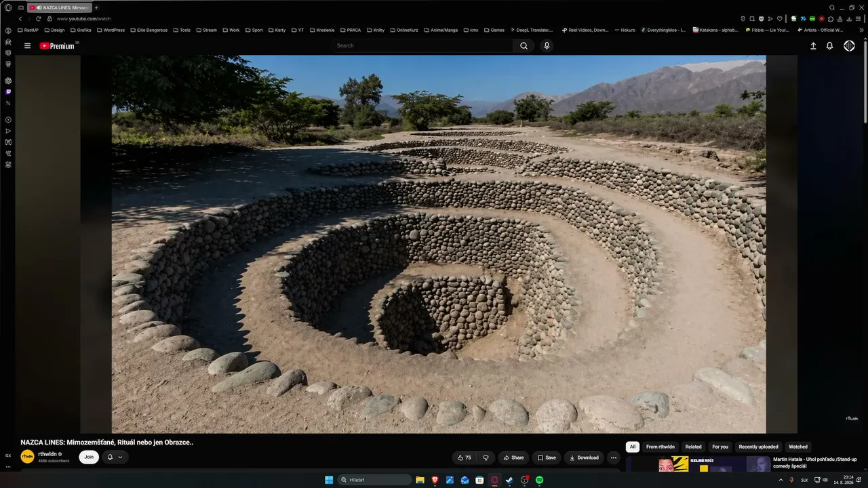This screenshot has width=868, height=488.
Task: Like the video with 75 likes
Action: (x=464, y=457)
